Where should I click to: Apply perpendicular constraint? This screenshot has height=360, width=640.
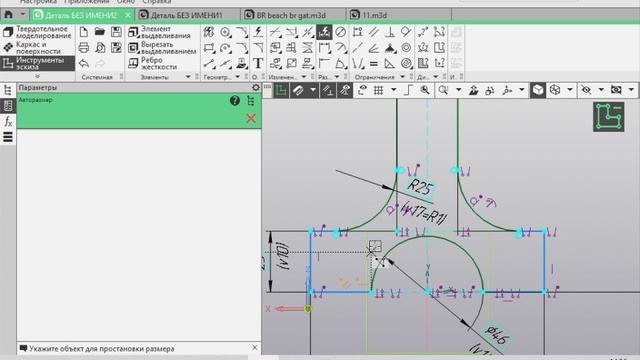click(390, 32)
